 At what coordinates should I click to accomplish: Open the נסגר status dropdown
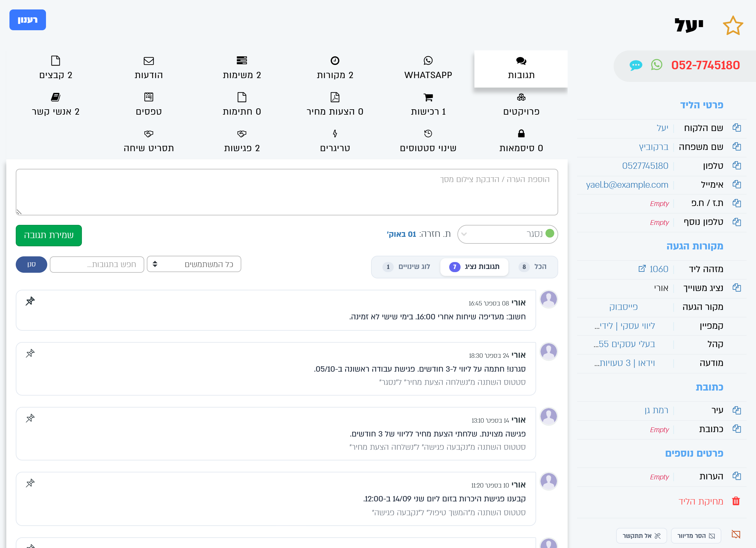507,234
